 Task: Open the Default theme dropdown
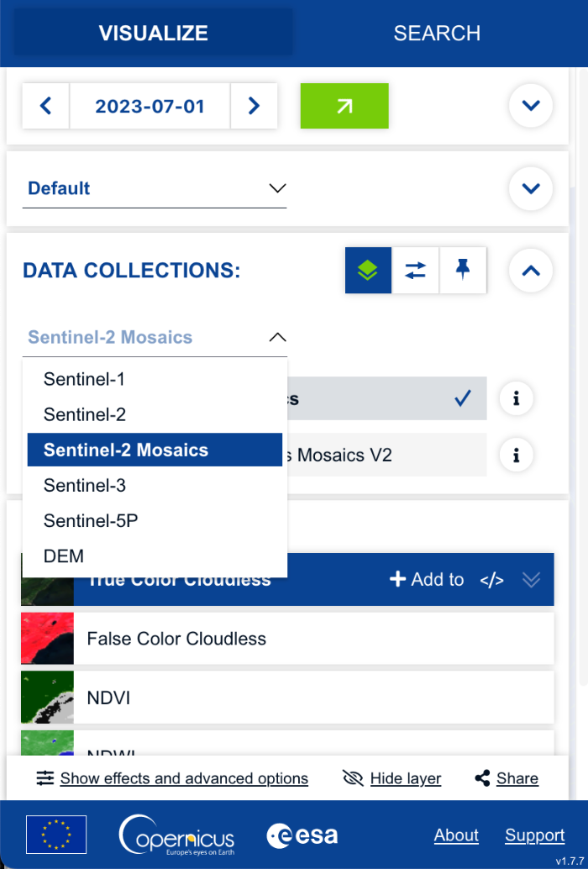click(x=155, y=188)
